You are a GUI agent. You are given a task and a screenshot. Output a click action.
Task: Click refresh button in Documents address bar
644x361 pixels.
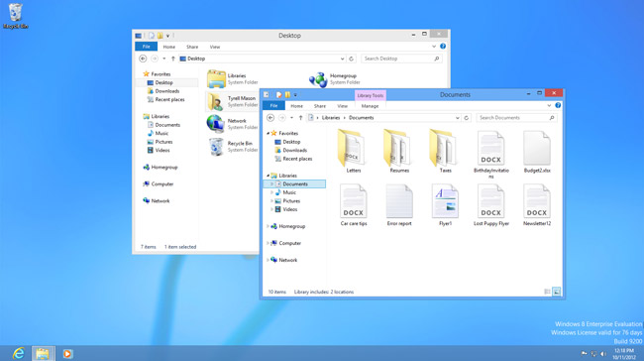467,118
